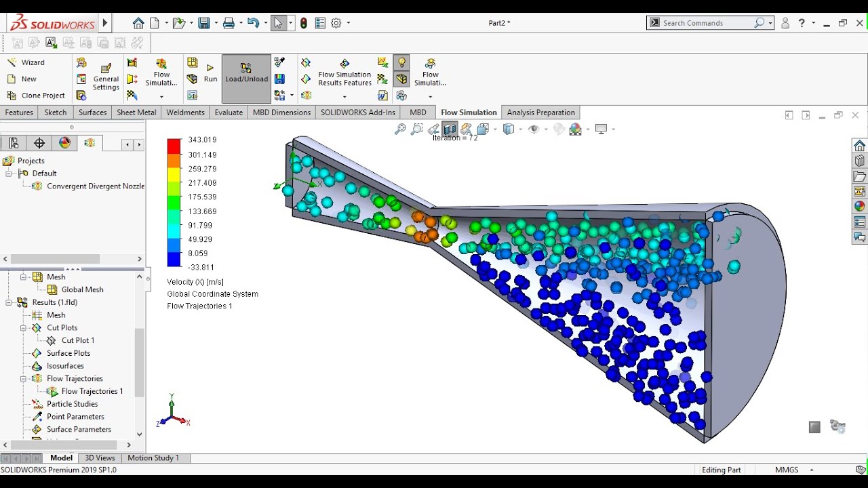Expand the SOLIDWORKS logo menu arrow
The width and height of the screenshot is (868, 488).
click(x=105, y=23)
